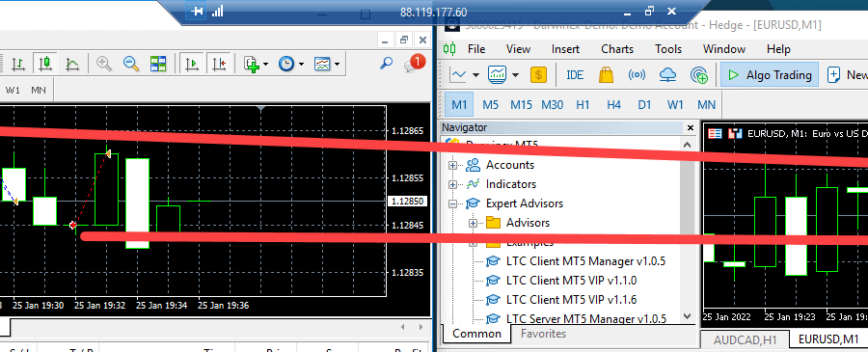Select M5 timeframe in MT5 toolbar

click(491, 104)
